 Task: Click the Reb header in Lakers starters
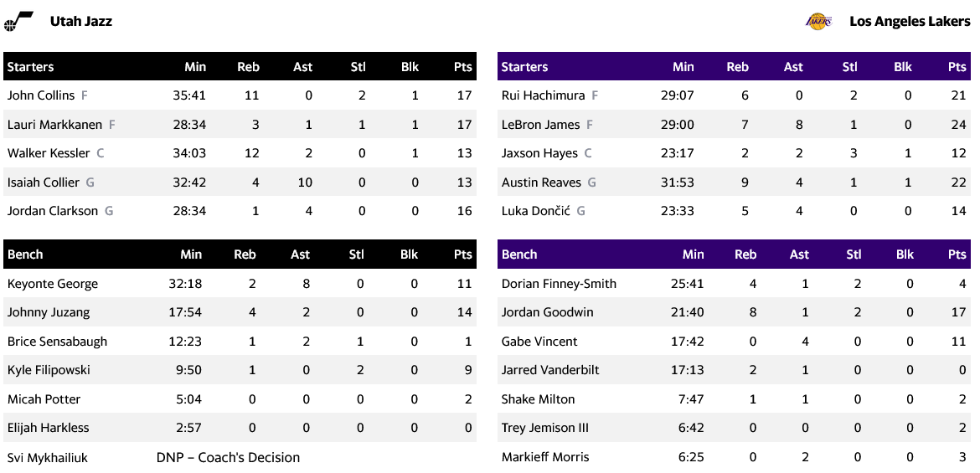click(x=737, y=67)
